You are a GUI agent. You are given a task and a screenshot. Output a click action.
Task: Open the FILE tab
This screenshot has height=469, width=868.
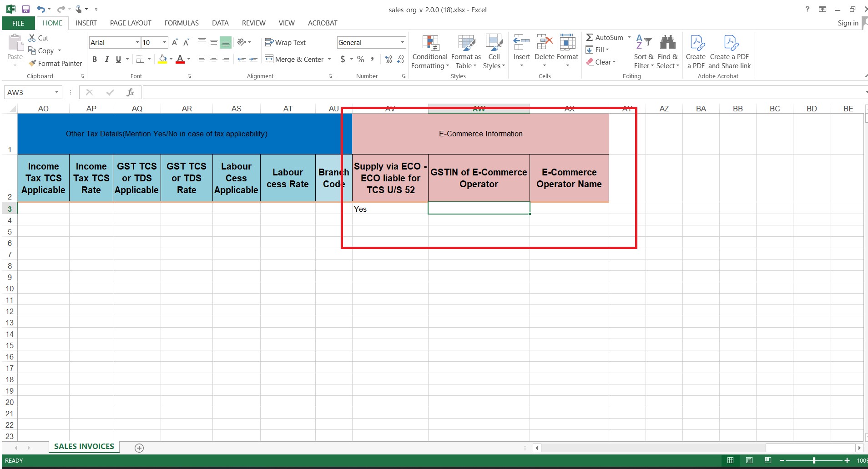(x=18, y=23)
